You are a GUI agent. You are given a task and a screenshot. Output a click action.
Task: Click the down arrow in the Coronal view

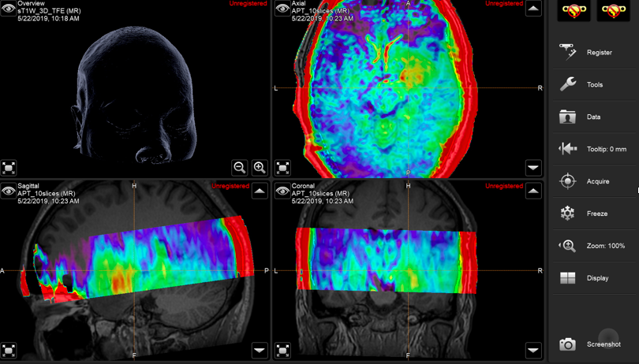[533, 350]
